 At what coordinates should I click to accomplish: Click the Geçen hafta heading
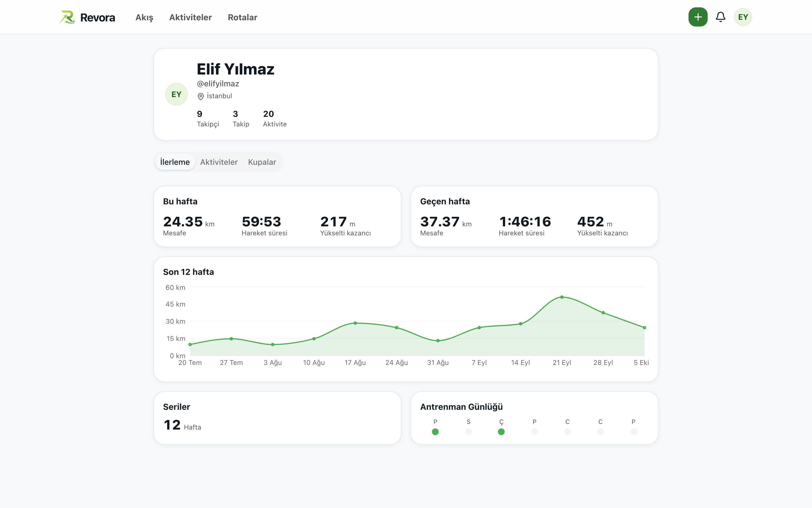point(445,201)
